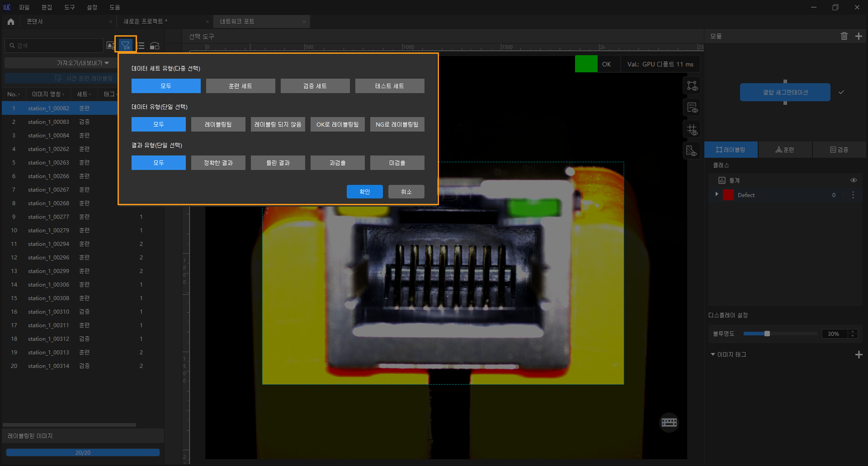The height and width of the screenshot is (466, 868).
Task: Select 레이블링 되지 않음 filter
Action: click(278, 124)
